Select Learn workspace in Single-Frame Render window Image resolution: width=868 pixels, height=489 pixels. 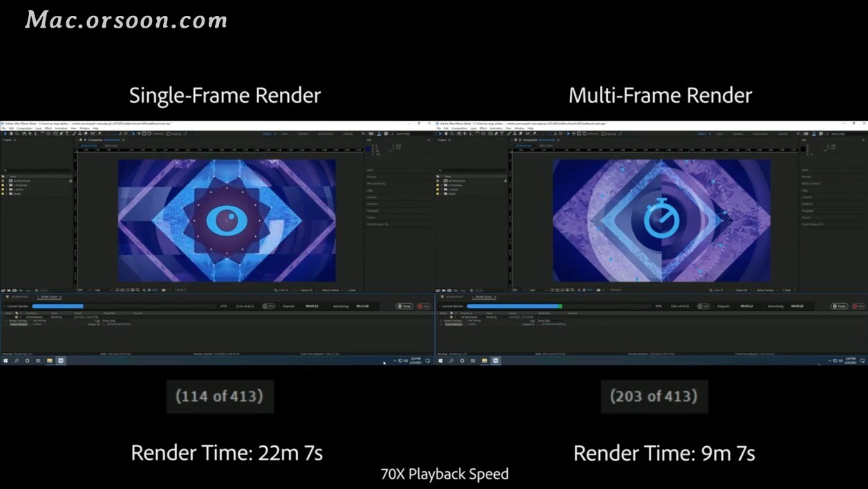coord(284,134)
